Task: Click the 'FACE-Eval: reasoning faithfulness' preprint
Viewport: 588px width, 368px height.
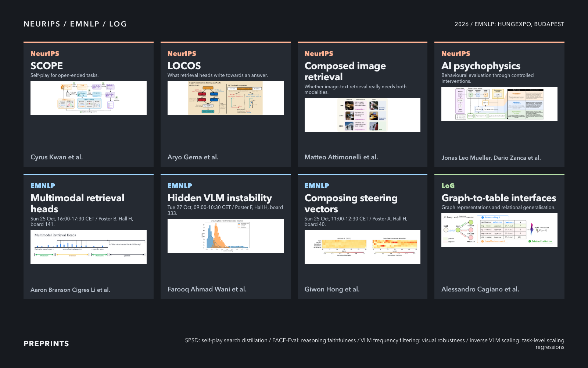Action: (x=314, y=340)
